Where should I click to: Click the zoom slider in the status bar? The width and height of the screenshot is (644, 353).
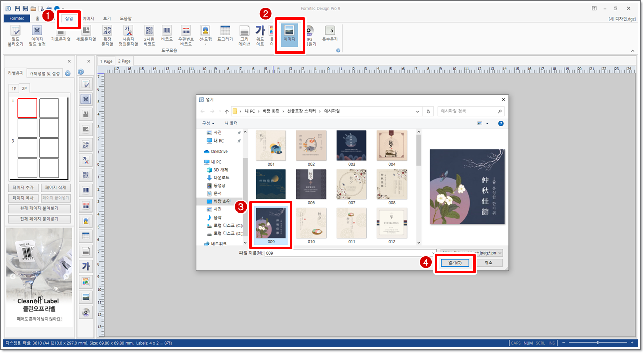point(598,343)
